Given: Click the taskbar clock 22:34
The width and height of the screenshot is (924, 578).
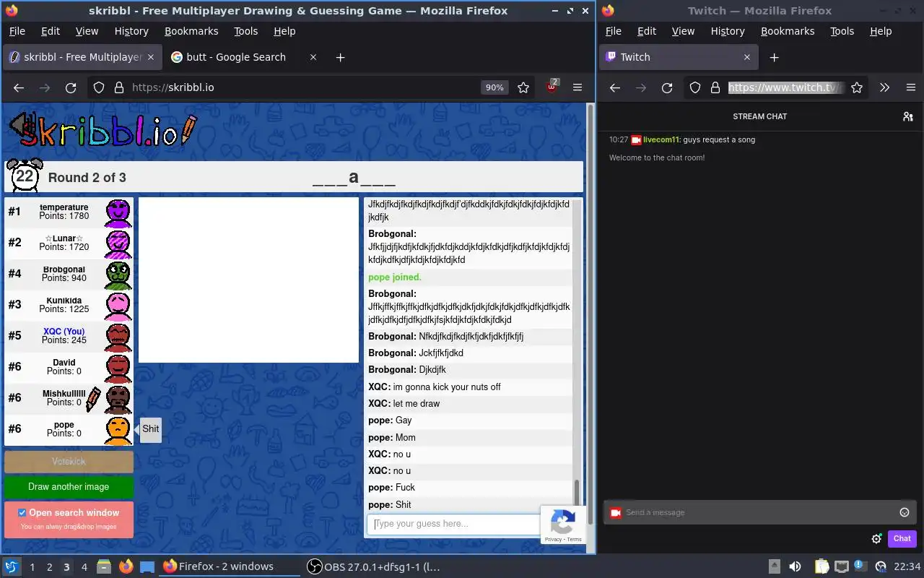Looking at the screenshot, I should tap(907, 567).
